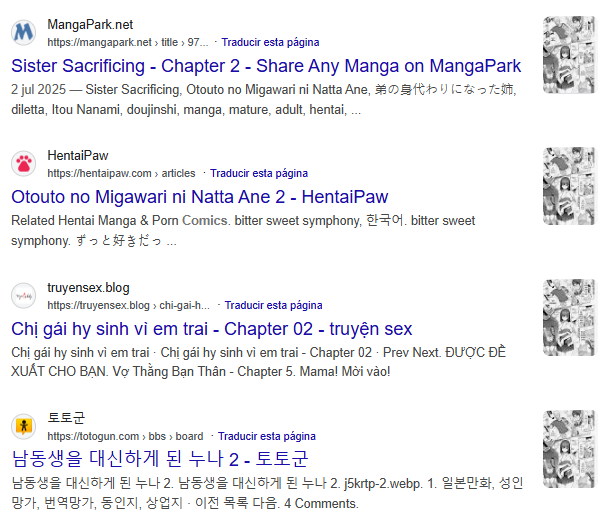This screenshot has width=604, height=517.
Task: Click the MangaPark.net site favicon
Action: [x=23, y=33]
